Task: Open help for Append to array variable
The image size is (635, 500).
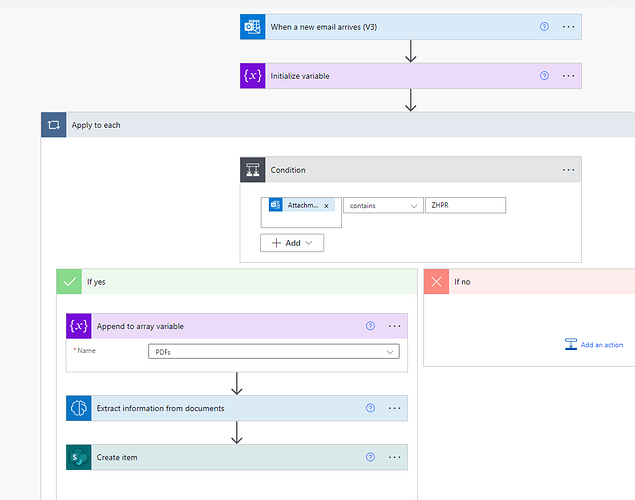Action: [x=370, y=326]
